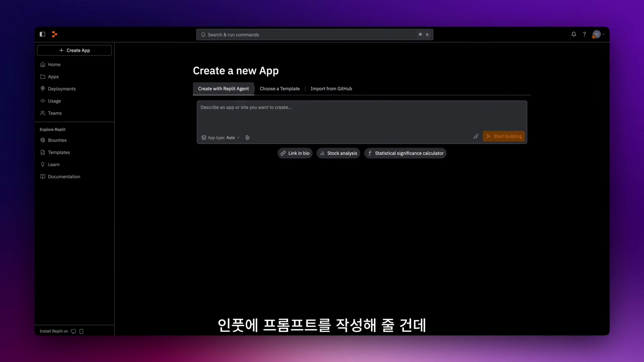Screen dimensions: 644x362
Task: Open the user avatar account menu
Action: tap(598, 35)
